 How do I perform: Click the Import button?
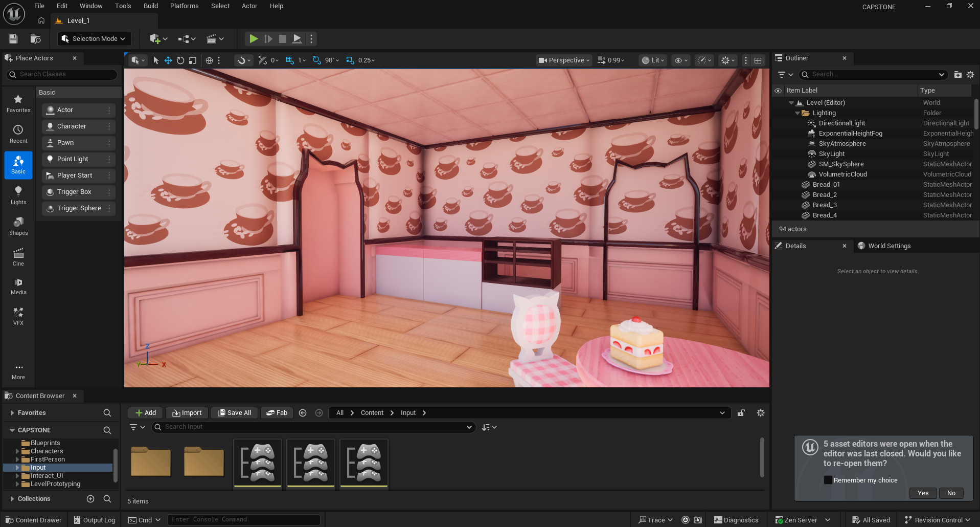click(187, 413)
